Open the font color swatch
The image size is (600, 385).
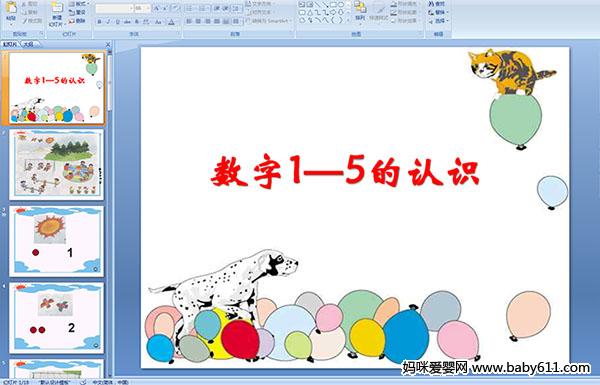click(x=172, y=22)
